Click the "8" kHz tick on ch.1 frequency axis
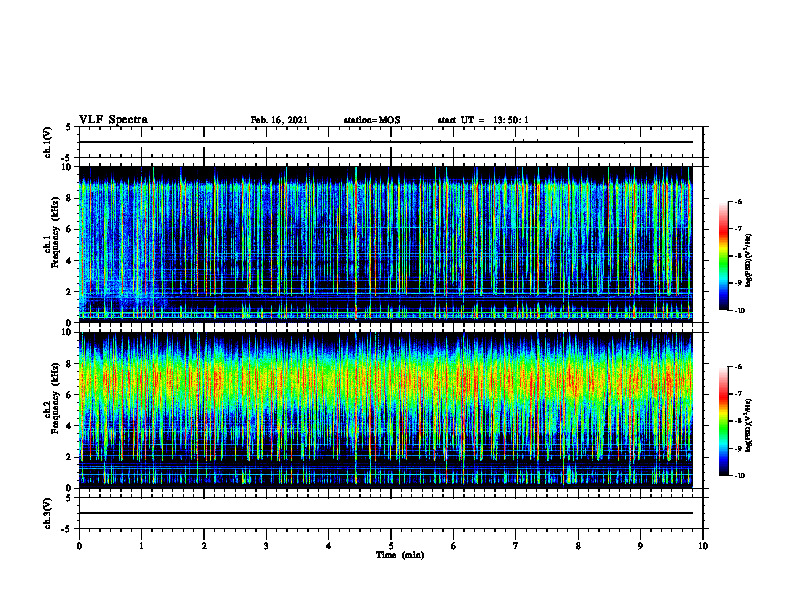The width and height of the screenshot is (792, 612). click(x=70, y=198)
